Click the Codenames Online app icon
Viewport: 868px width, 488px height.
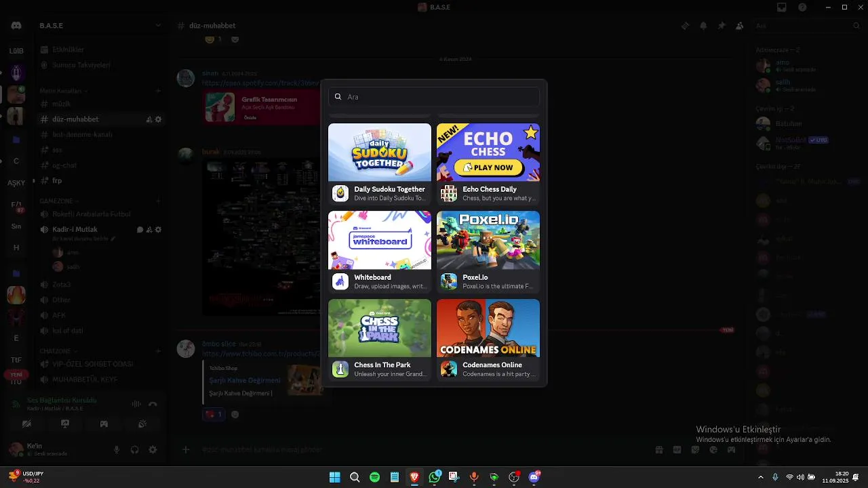[x=449, y=369]
